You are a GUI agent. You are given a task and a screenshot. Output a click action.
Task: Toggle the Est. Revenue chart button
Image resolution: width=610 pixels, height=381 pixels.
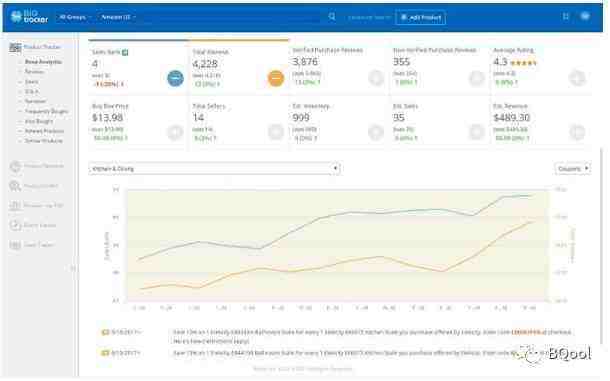click(x=577, y=132)
